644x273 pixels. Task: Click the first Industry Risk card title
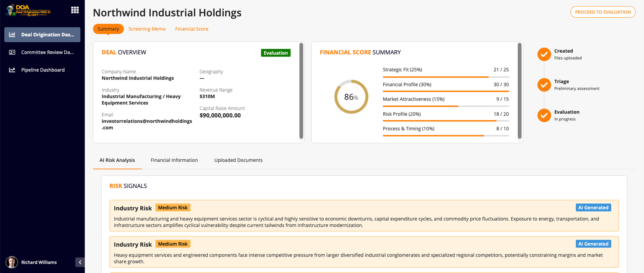133,208
